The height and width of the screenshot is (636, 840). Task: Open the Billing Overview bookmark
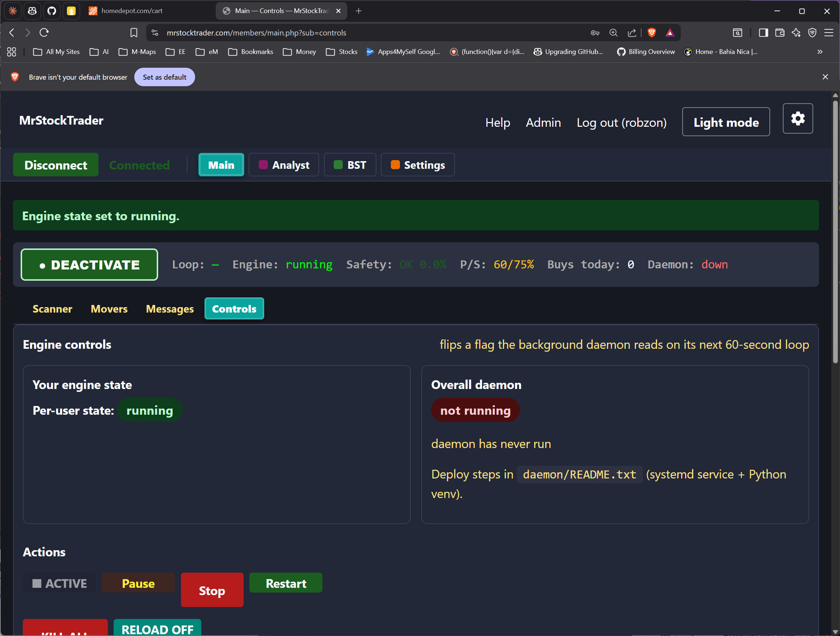(x=646, y=52)
